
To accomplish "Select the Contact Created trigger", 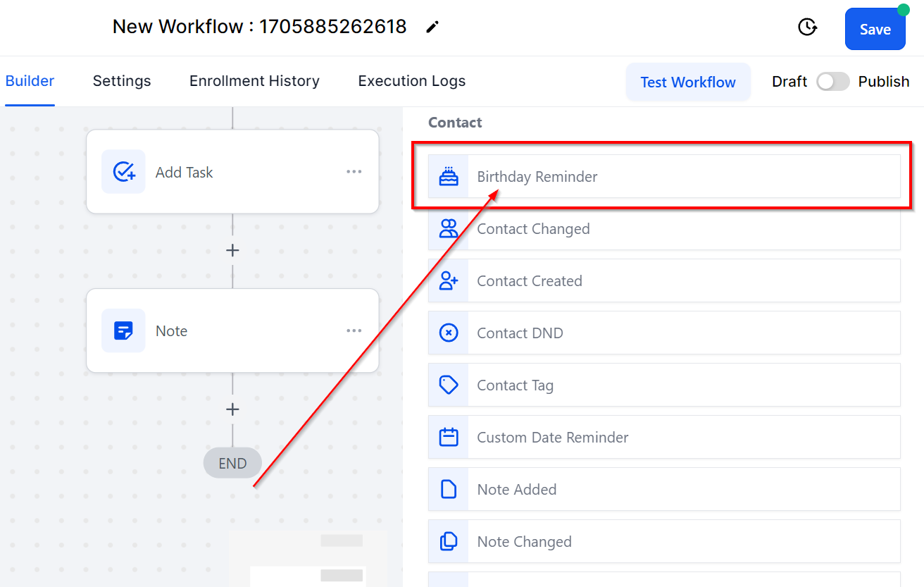I will click(664, 280).
